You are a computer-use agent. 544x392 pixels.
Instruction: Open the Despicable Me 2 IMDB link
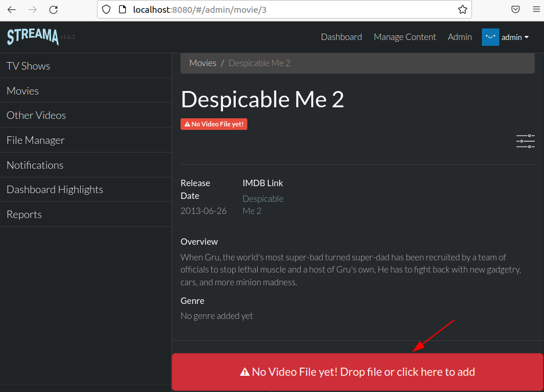click(263, 205)
